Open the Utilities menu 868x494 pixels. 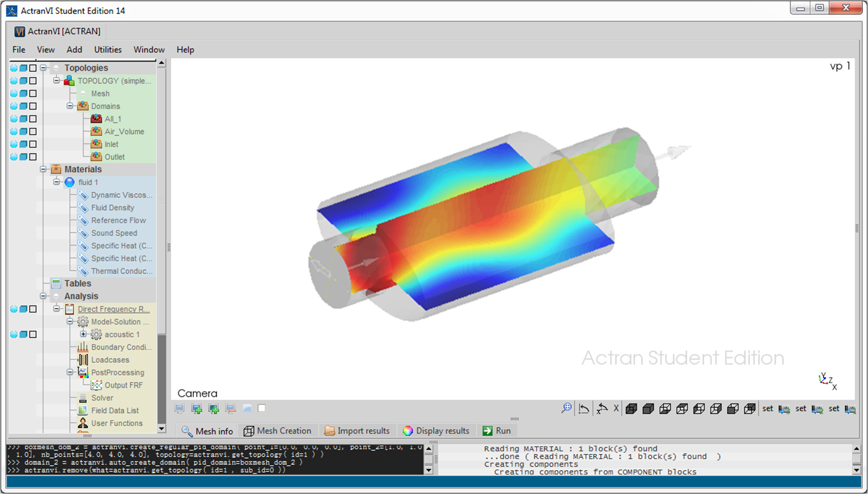point(108,50)
